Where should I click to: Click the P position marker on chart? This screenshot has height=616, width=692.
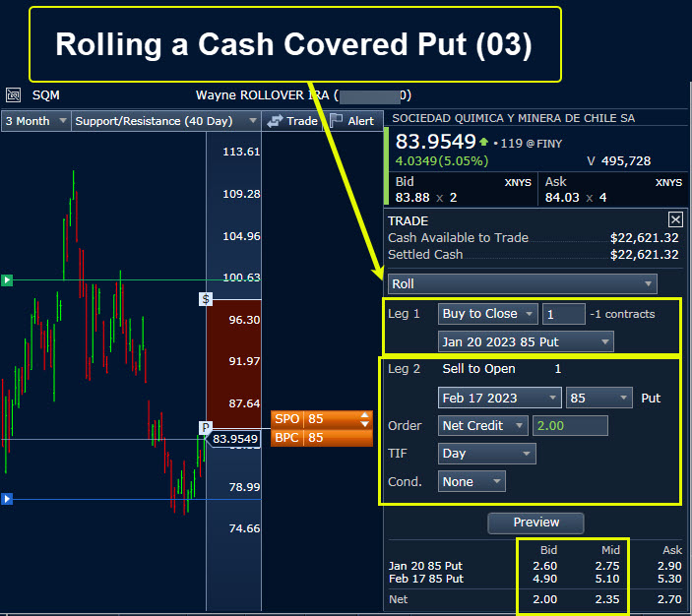pyautogui.click(x=207, y=427)
